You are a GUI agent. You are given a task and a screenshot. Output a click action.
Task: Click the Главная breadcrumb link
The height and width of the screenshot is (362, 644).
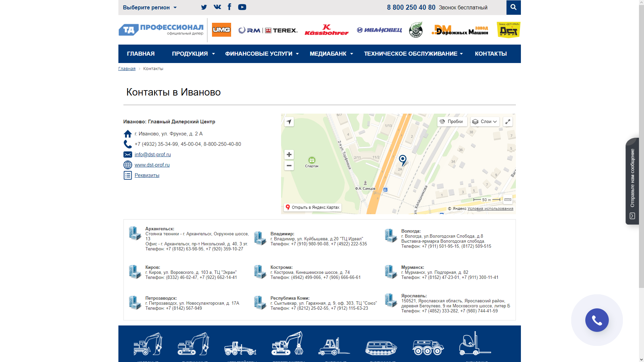tap(127, 68)
